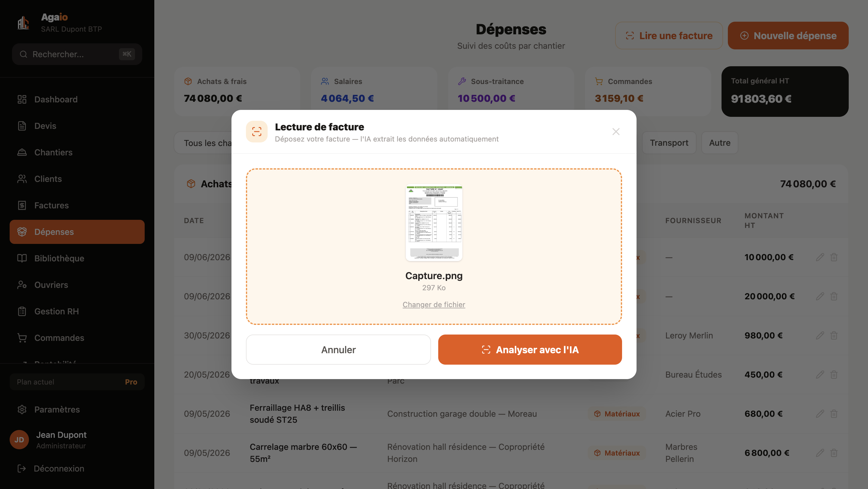This screenshot has width=868, height=489.
Task: Open the Capture.png invoice thumbnail
Action: (x=434, y=223)
